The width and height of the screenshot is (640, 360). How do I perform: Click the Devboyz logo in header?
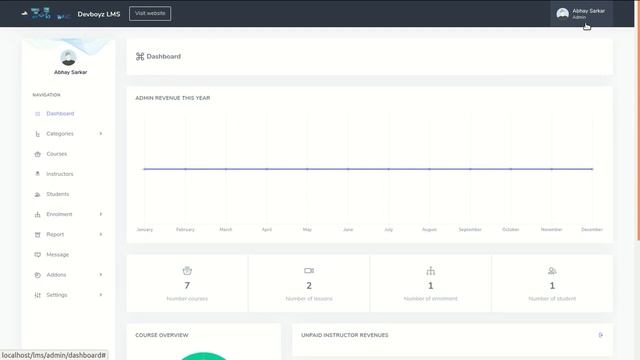tap(46, 13)
